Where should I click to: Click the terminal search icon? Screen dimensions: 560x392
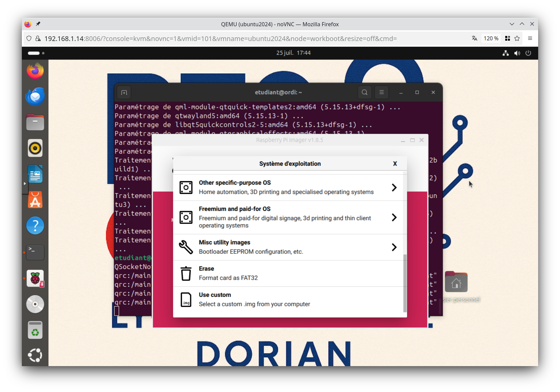(364, 92)
